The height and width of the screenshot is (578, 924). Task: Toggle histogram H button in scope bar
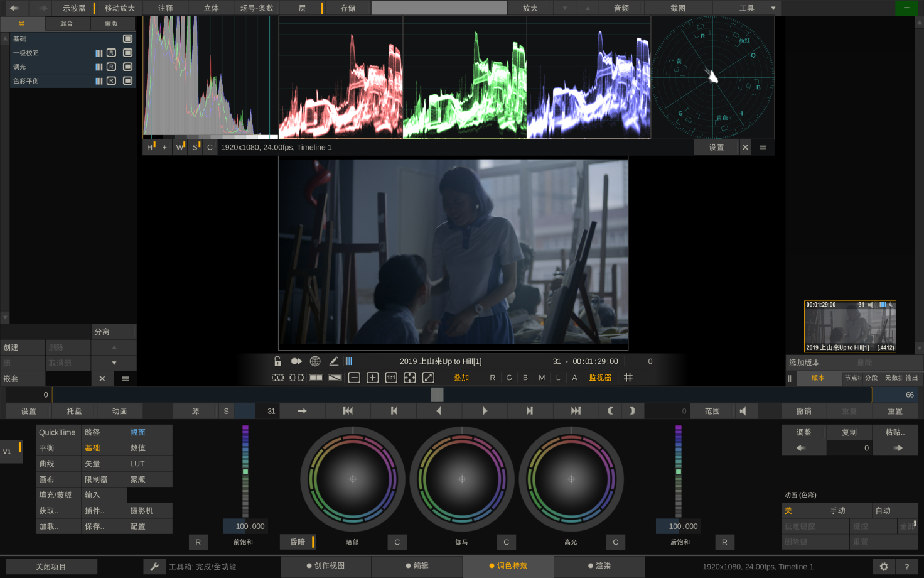(x=150, y=147)
